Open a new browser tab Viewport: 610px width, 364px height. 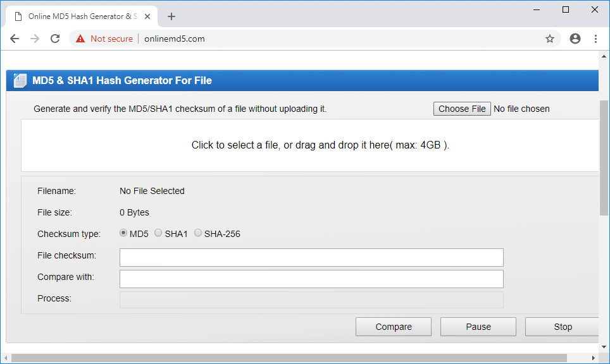pyautogui.click(x=171, y=16)
